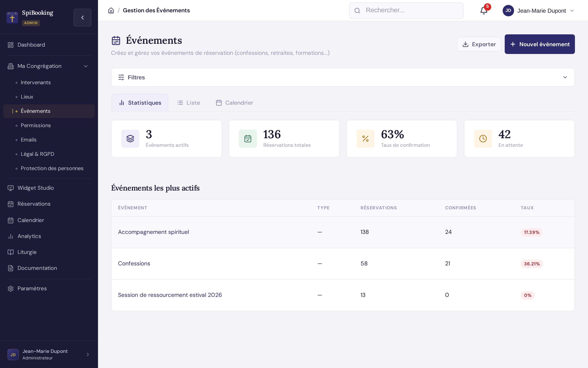Click the layers icon on Événements actifs card
The height and width of the screenshot is (368, 588).
(x=130, y=138)
